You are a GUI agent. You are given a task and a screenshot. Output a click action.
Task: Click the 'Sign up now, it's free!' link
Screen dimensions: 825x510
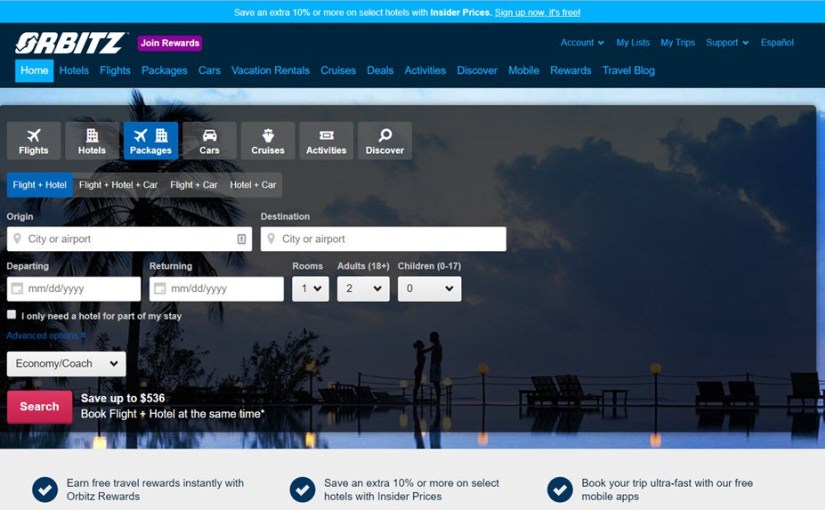pos(537,13)
